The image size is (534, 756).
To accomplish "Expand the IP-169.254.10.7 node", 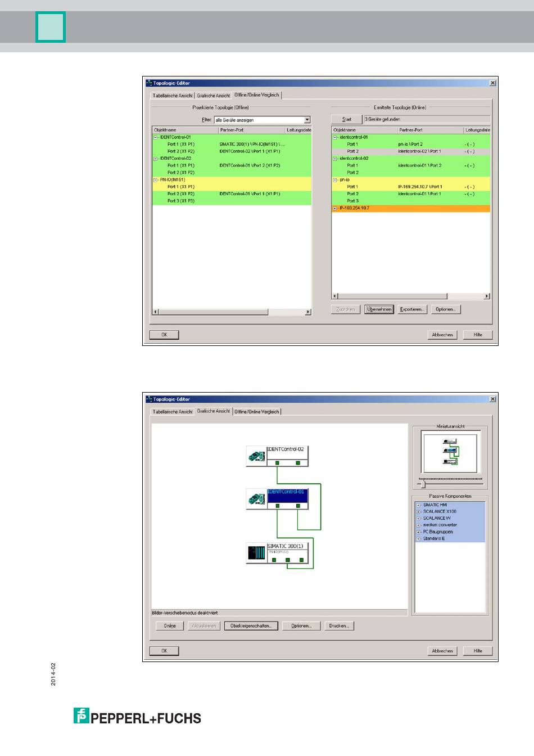I will coord(335,208).
